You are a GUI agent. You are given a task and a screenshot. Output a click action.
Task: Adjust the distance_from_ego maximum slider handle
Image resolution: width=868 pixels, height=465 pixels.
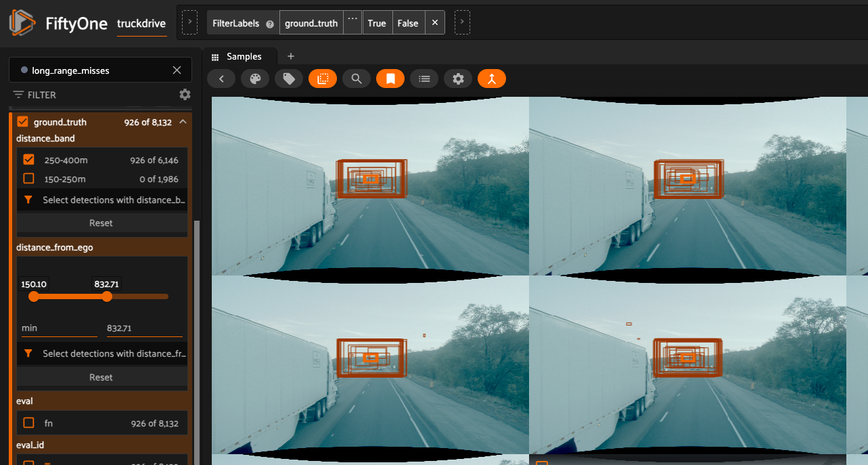pyautogui.click(x=107, y=296)
